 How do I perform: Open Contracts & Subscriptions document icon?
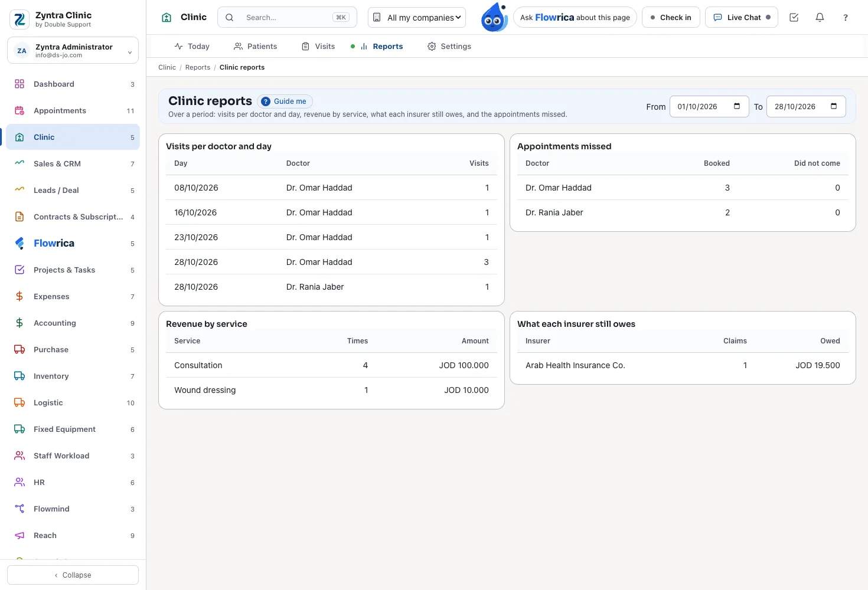point(19,217)
